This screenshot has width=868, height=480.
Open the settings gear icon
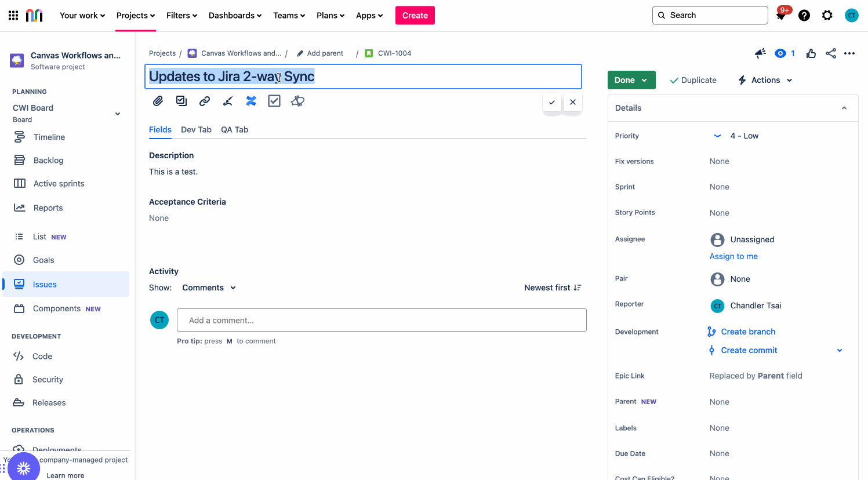[827, 16]
